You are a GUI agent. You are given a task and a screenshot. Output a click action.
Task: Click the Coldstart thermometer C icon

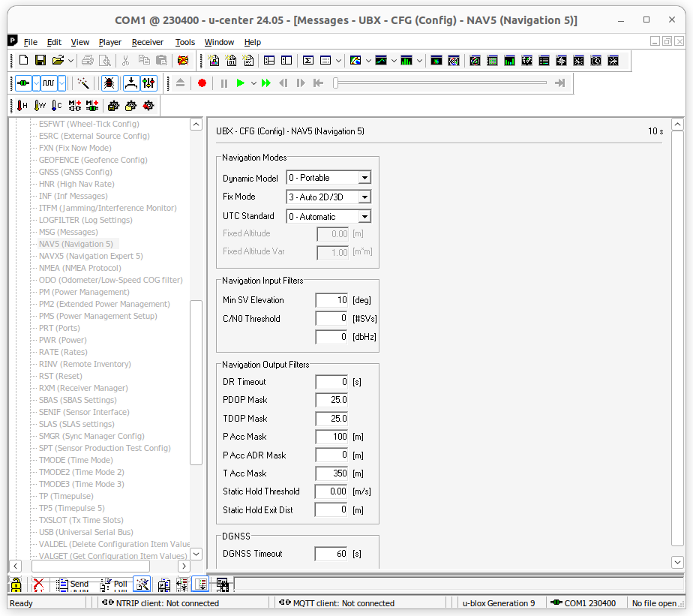pos(56,106)
